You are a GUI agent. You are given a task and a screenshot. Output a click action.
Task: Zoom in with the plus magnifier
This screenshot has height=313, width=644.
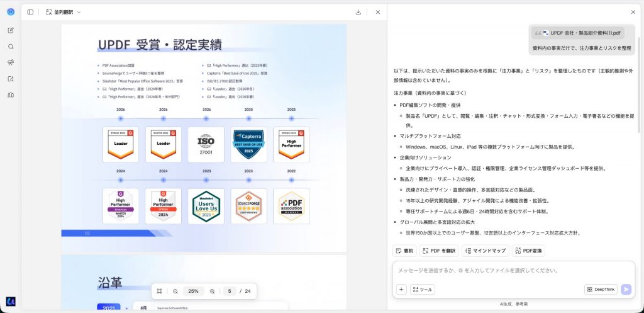coord(213,291)
